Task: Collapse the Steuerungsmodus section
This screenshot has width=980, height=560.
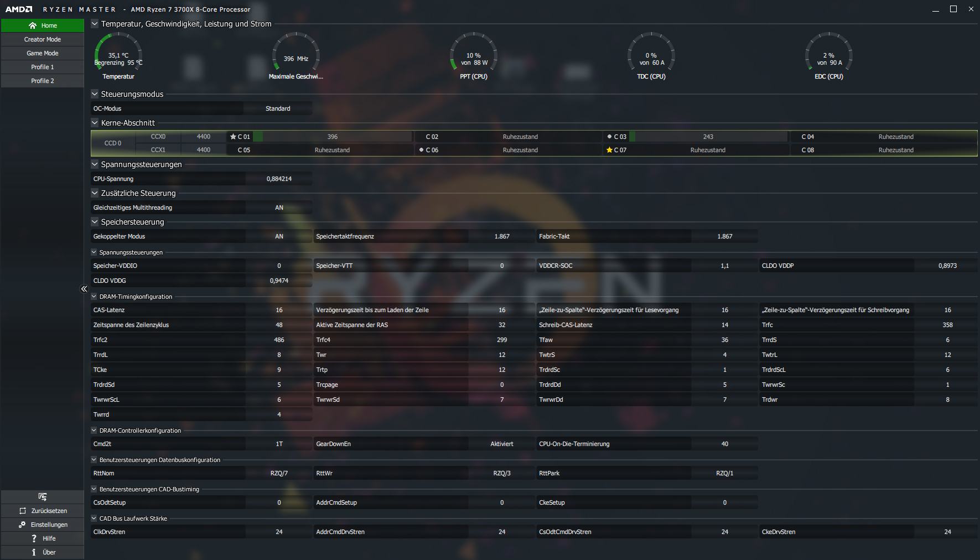Action: pos(95,94)
